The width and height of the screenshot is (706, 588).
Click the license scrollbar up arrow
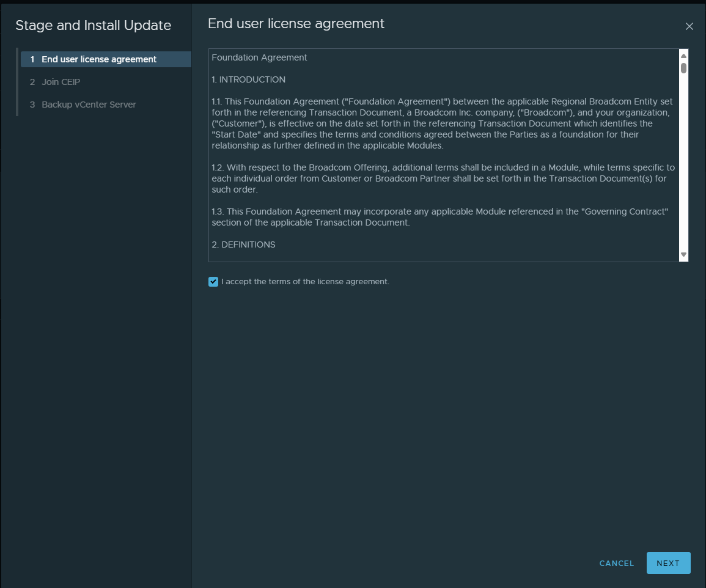(683, 56)
